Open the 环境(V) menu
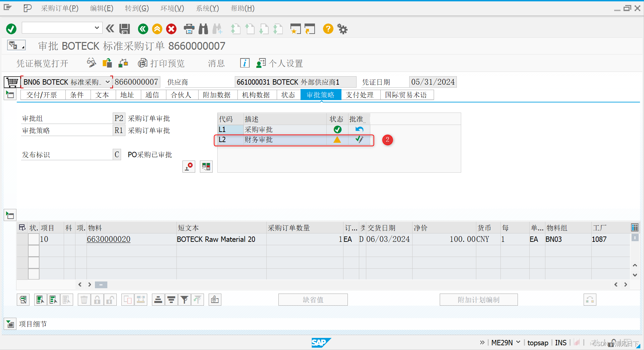 pyautogui.click(x=172, y=8)
